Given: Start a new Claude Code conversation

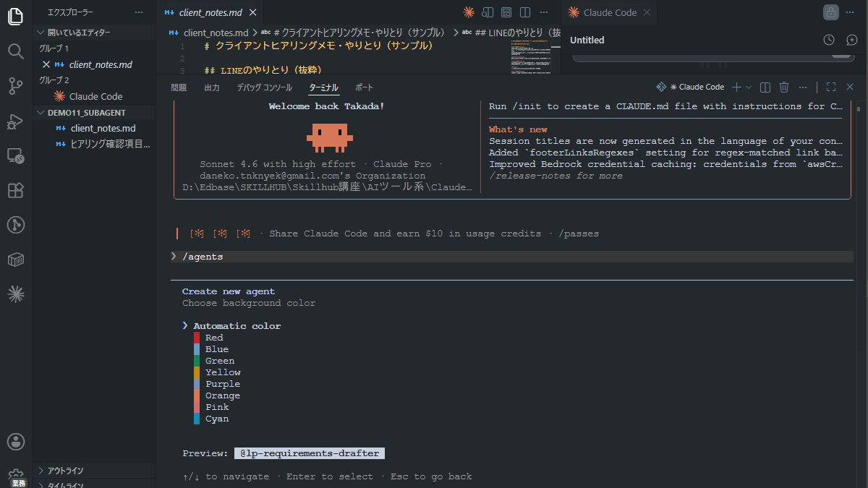Looking at the screenshot, I should [851, 40].
